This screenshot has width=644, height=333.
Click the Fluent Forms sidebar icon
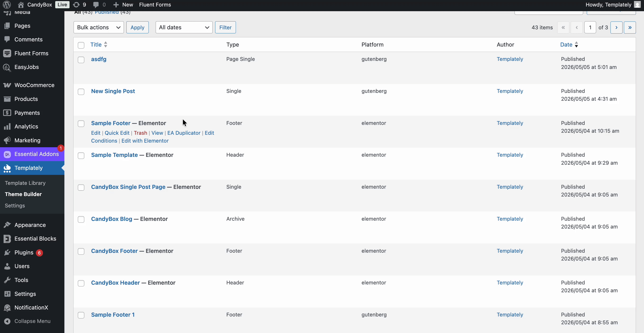[x=7, y=53]
